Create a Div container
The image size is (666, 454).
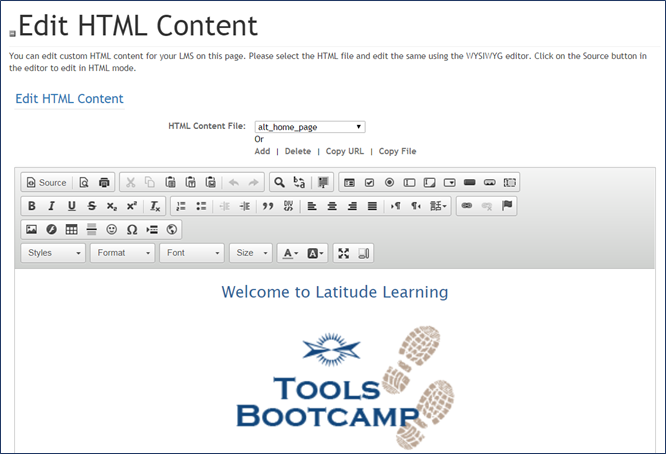tap(288, 206)
